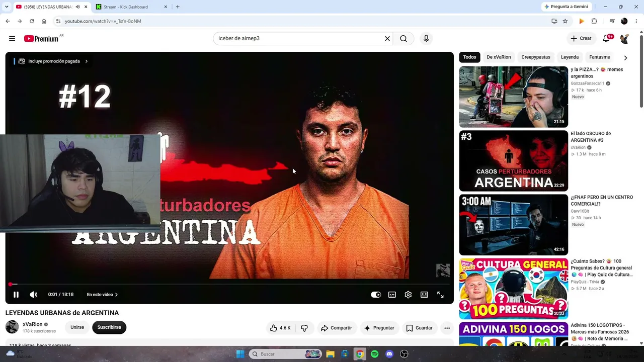
Task: Go forward in browser history
Action: (20, 21)
